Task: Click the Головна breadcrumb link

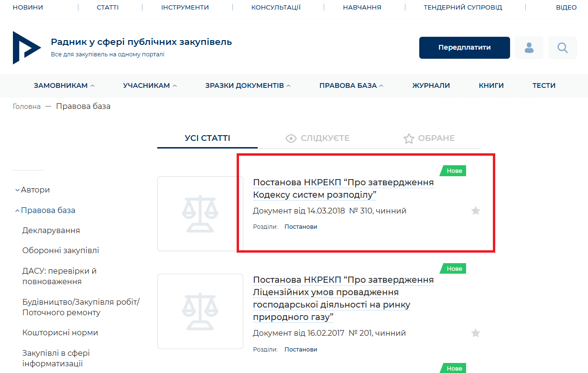Action: coord(27,107)
